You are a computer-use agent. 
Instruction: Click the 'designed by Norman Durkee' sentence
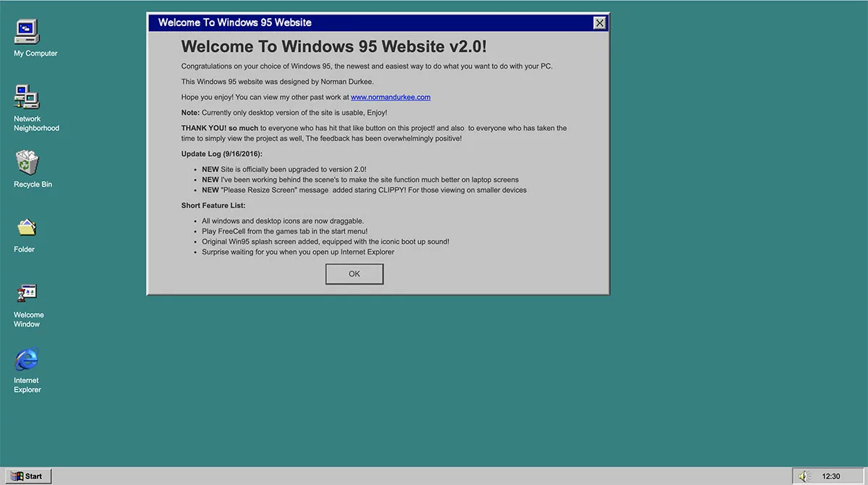(x=278, y=82)
